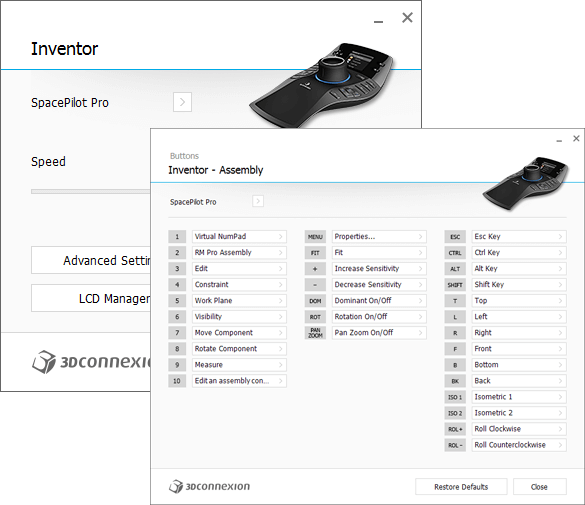
Task: Open the Roll Counterclockwise assignment dropdown
Action: (x=519, y=445)
